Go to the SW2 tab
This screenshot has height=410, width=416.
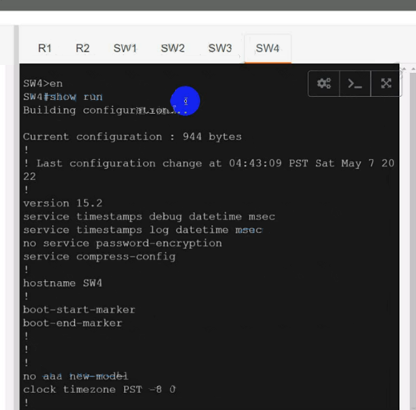click(173, 48)
